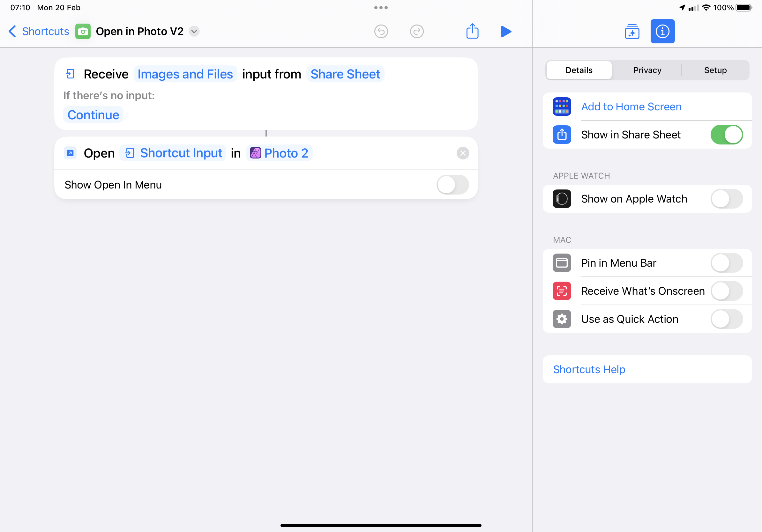Toggle the info details panel icon
Viewport: 762px width, 532px height.
click(662, 32)
